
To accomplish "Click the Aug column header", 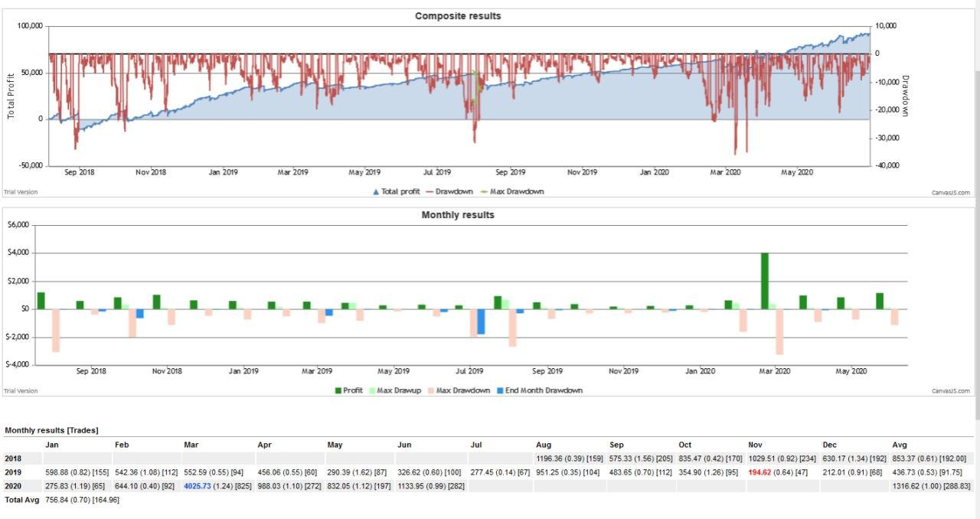I will pos(542,445).
